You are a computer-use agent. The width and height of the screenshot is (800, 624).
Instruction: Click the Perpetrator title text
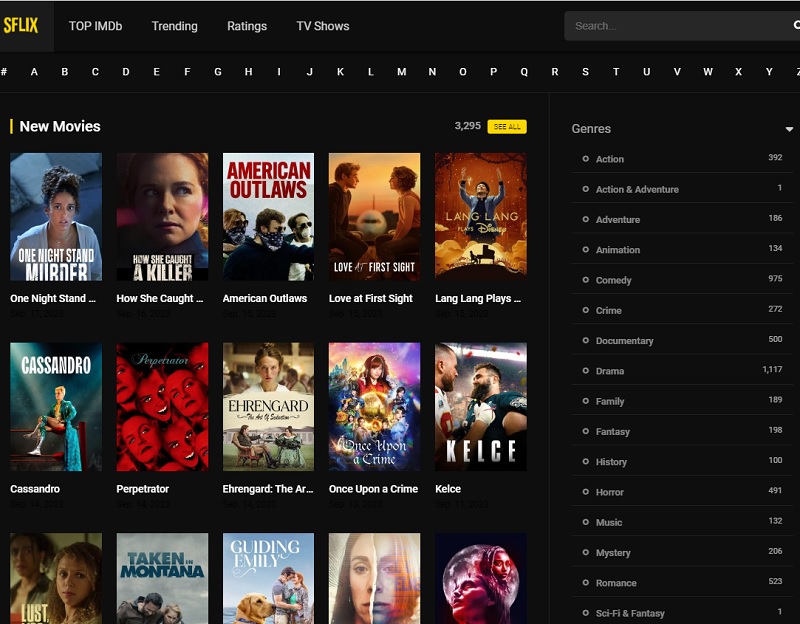pyautogui.click(x=143, y=489)
